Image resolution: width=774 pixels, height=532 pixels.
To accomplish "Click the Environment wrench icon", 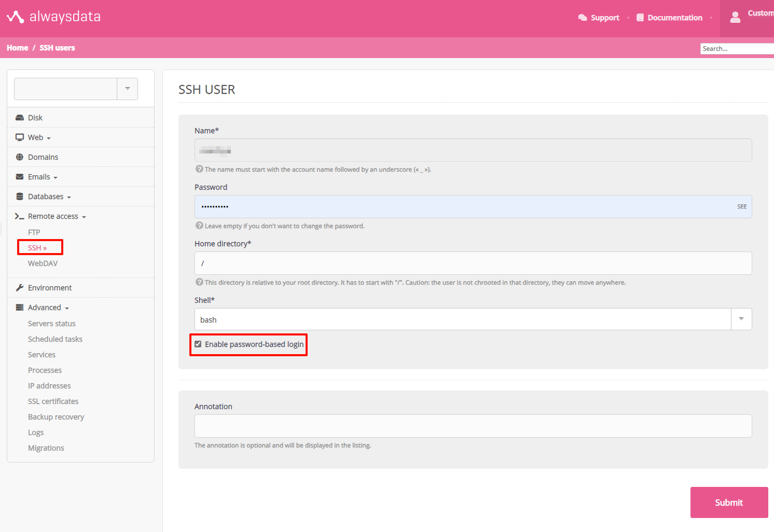I will [x=20, y=288].
